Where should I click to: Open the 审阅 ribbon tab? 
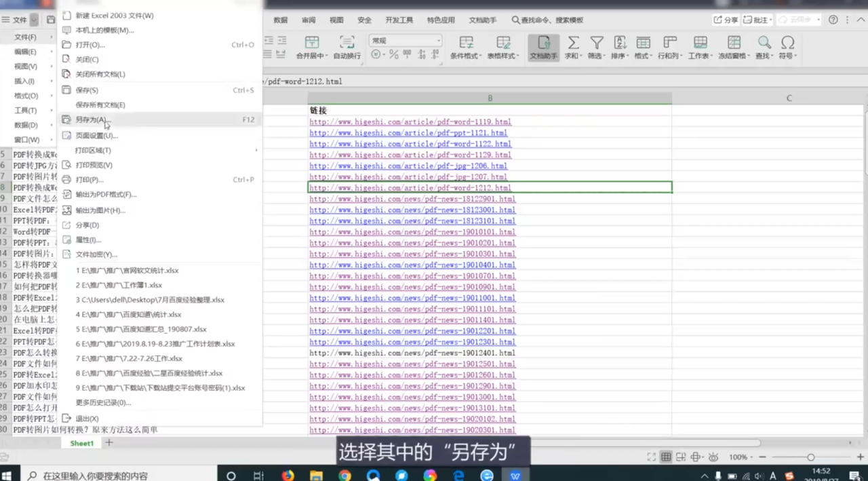[x=309, y=20]
